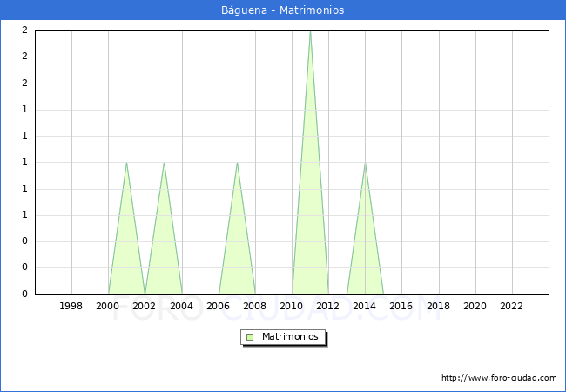
Task: Click the green Matrimonios legend swatch
Action: tap(250, 336)
